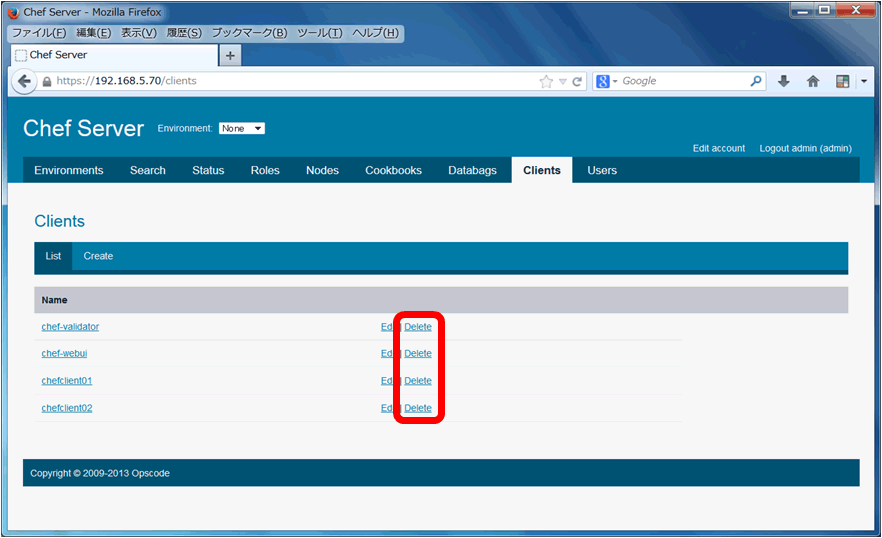This screenshot has width=882, height=538.
Task: Click the search magnifier icon
Action: click(x=755, y=82)
